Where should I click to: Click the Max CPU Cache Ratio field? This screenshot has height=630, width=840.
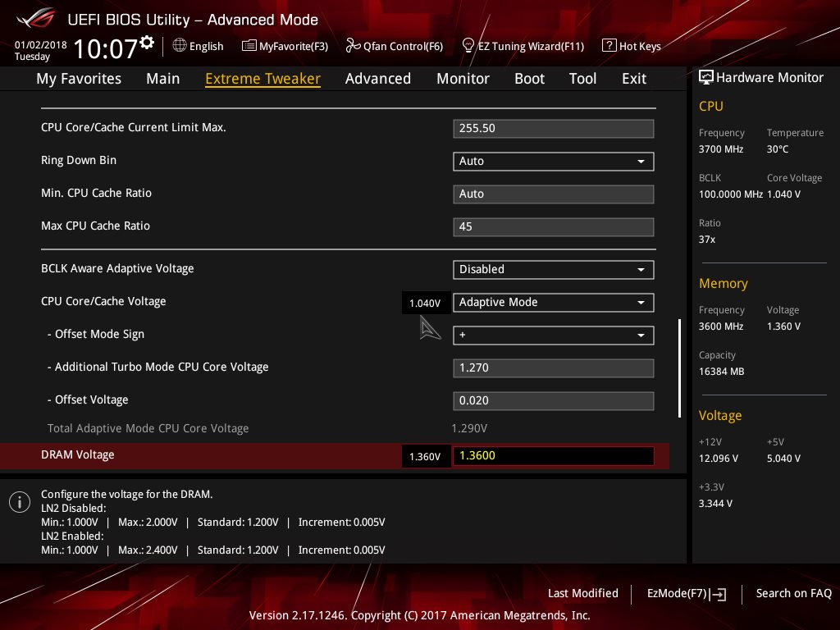tap(554, 226)
